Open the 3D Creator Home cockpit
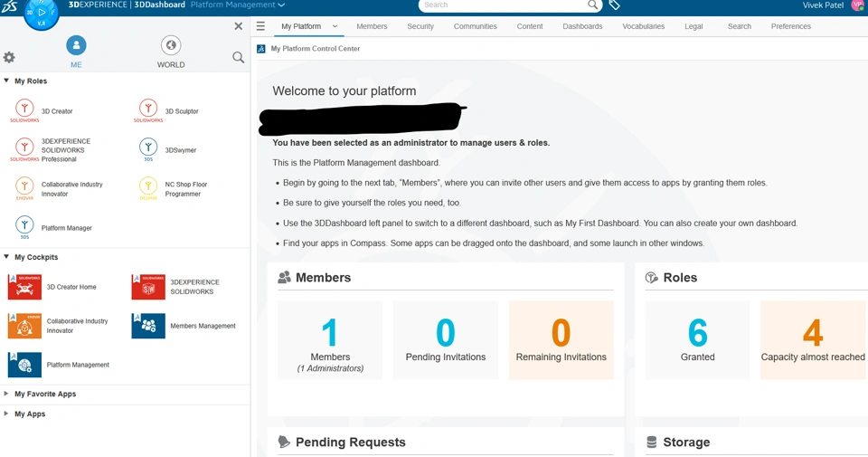Viewport: 868px width, 457px height. coord(25,287)
